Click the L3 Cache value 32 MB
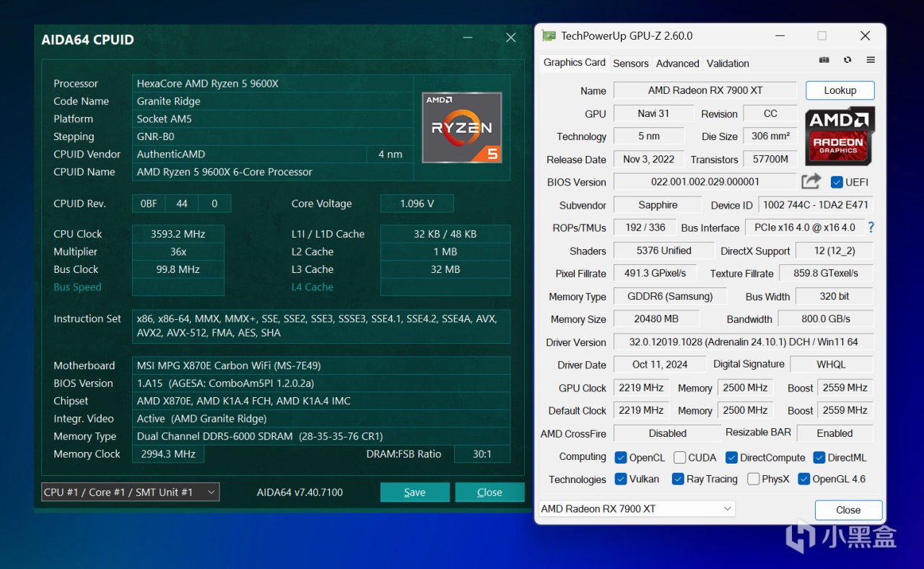Image resolution: width=924 pixels, height=569 pixels. pyautogui.click(x=445, y=269)
